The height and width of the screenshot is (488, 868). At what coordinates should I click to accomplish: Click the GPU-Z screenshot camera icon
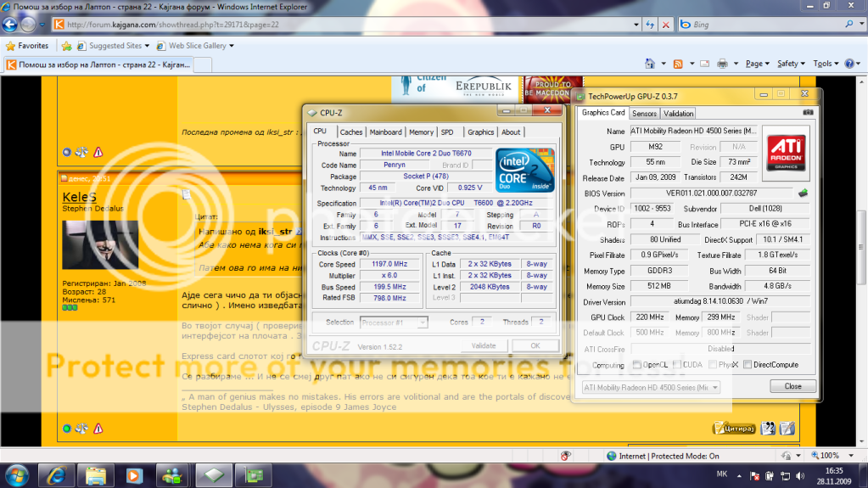point(808,113)
